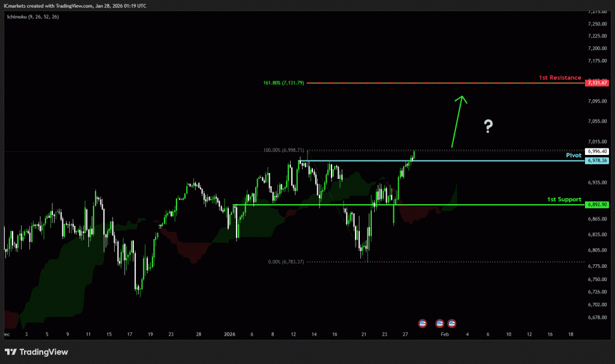Screen dimensions: 615x364
Task: Click the green 6,892.90 support price tag
Action: (x=598, y=205)
